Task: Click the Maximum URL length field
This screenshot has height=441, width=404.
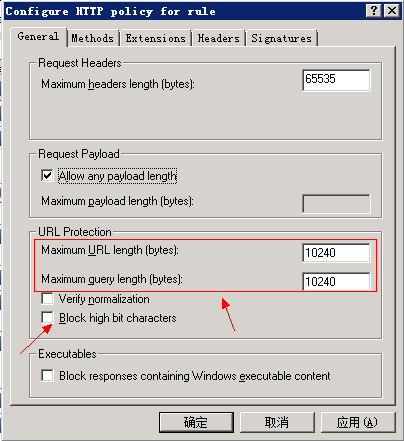Action: (336, 253)
